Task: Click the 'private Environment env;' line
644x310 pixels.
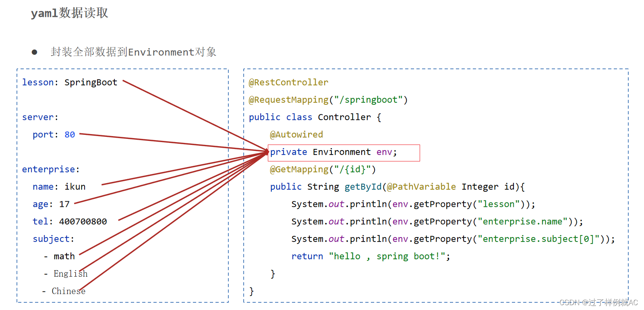Action: 344,153
